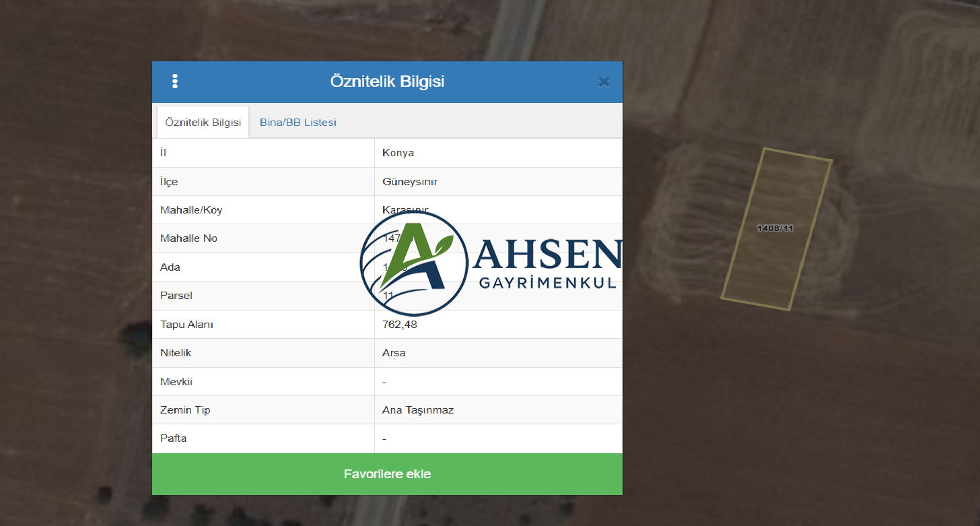Select the Pafta row label
The image size is (980, 526).
[x=174, y=438]
